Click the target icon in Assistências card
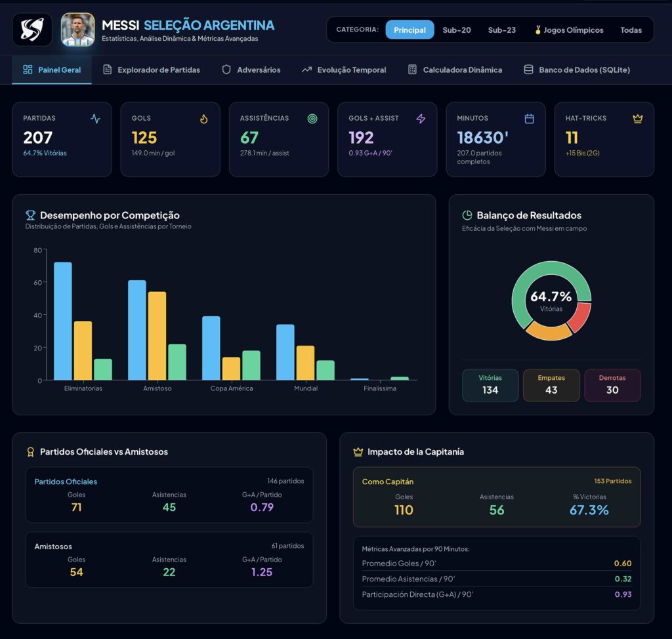672x639 pixels. [312, 119]
